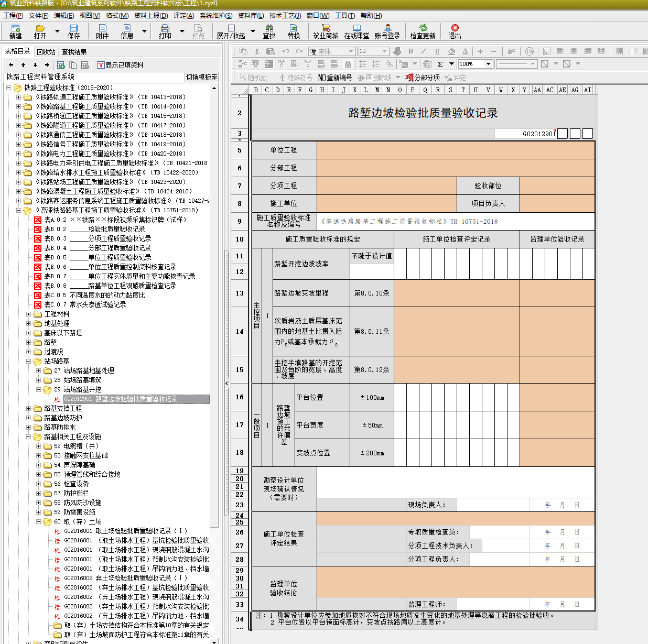Tick the first box next to G02012901
The height and width of the screenshot is (644, 648).
(x=563, y=134)
